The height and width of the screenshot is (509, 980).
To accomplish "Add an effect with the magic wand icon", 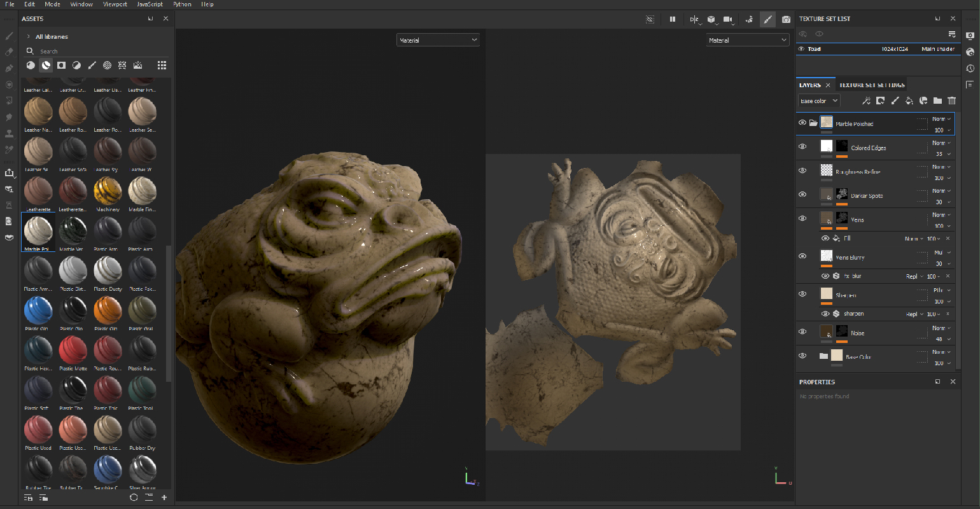I will tap(866, 101).
